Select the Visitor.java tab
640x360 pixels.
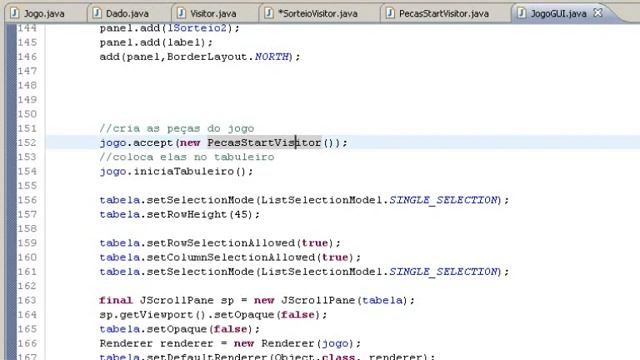pyautogui.click(x=213, y=13)
